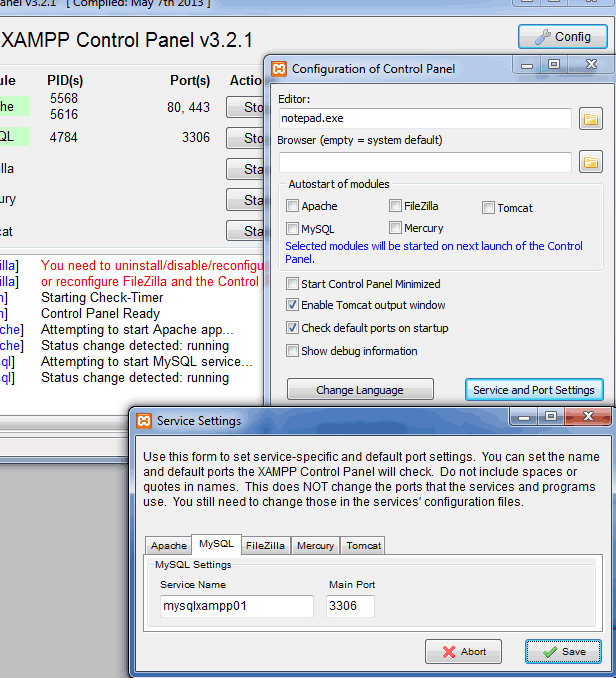Click the XAMPP logo in Configuration window title

(279, 69)
